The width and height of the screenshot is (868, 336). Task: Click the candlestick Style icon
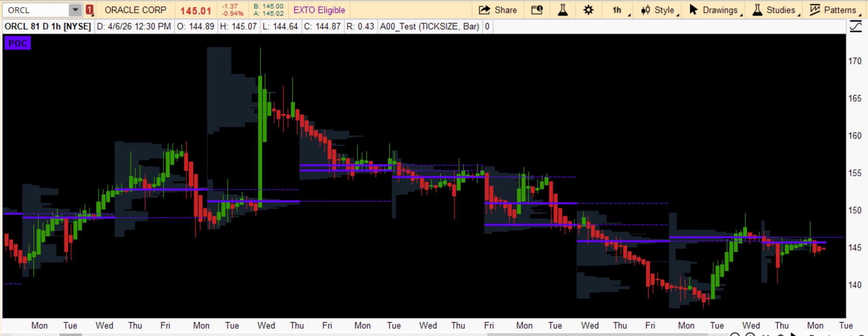click(x=646, y=10)
